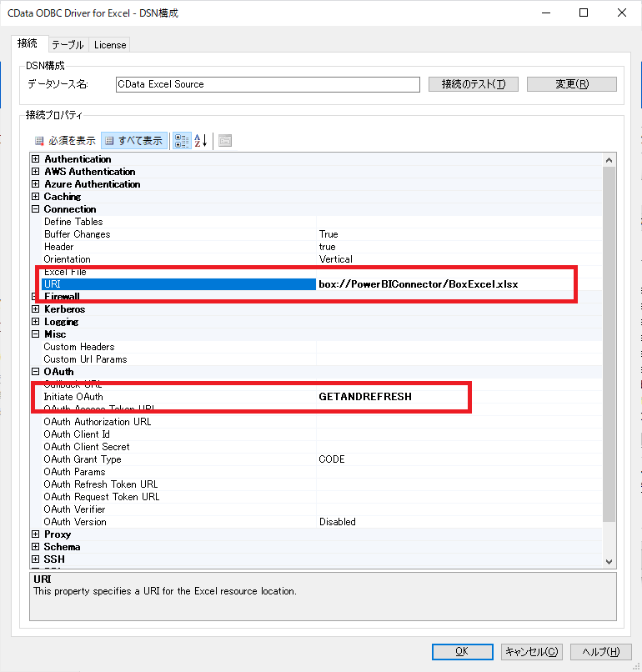The width and height of the screenshot is (642, 672).
Task: Select the Custom Headers property
Action: pyautogui.click(x=178, y=347)
